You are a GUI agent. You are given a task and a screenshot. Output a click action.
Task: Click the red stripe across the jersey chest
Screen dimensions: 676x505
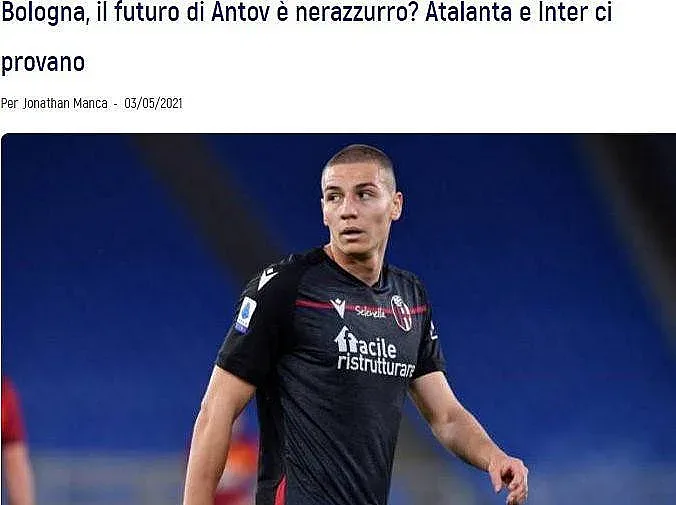point(361,307)
